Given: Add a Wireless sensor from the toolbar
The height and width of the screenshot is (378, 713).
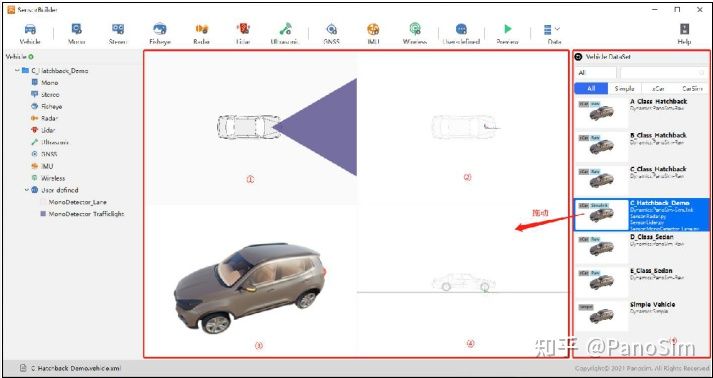Looking at the screenshot, I should coord(415,34).
